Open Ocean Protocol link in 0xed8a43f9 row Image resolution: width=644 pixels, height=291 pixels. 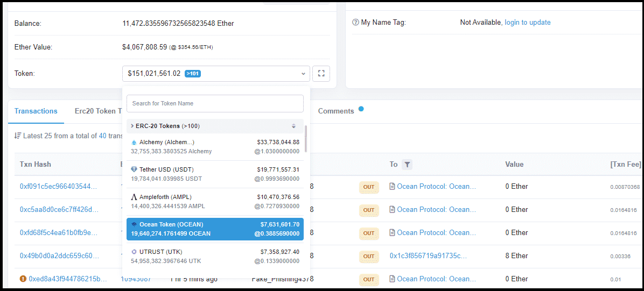click(437, 279)
